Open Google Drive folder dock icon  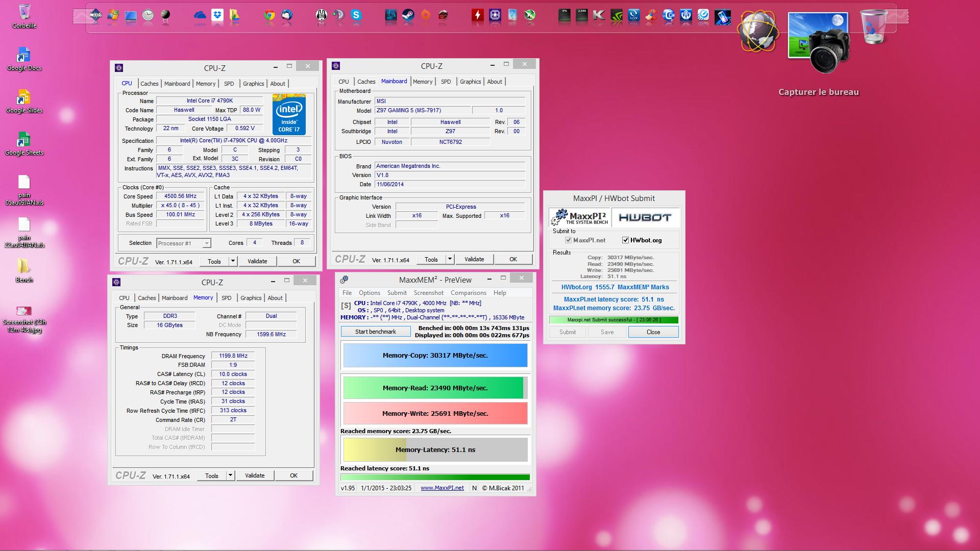tap(234, 15)
